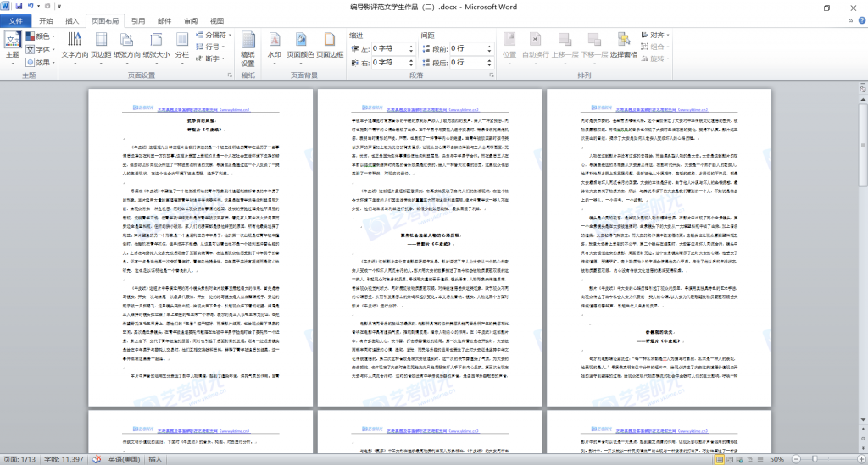Click the 水印 (Watermark) icon
This screenshot has width=868, height=465.
pos(274,45)
